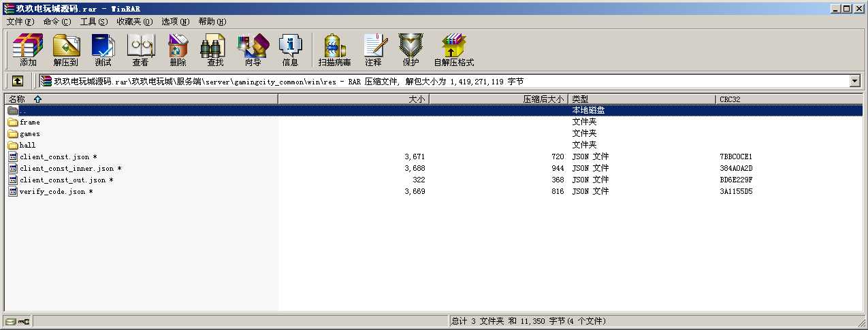Click the window resize grip corner

click(x=861, y=323)
